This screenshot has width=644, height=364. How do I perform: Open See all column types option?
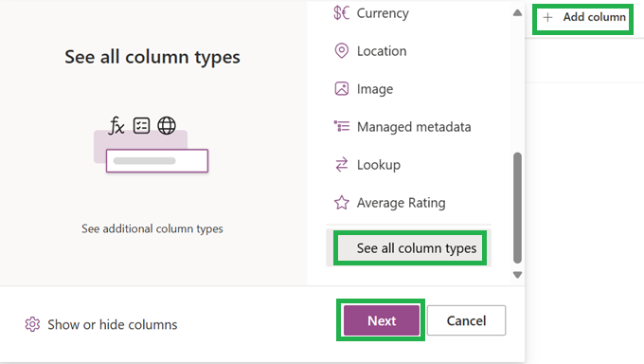[409, 248]
